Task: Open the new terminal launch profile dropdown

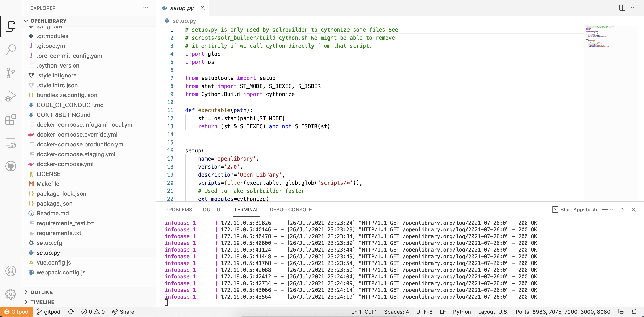Action: point(612,210)
